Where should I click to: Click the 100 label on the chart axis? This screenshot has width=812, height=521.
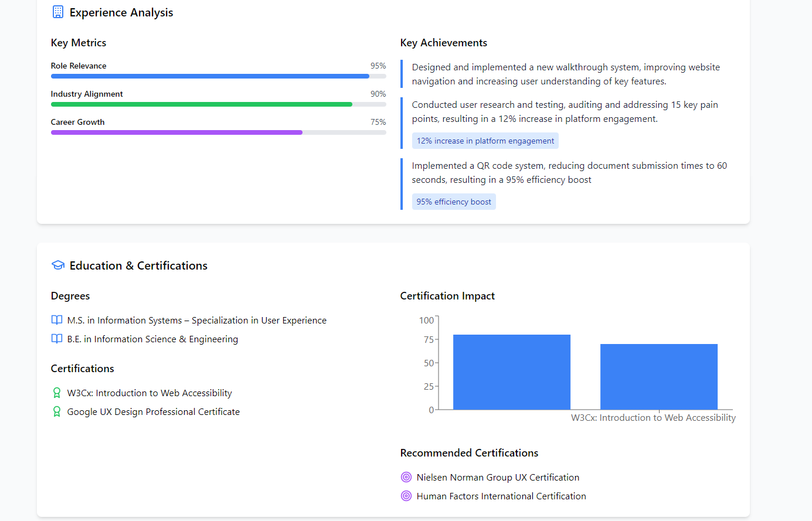[426, 320]
